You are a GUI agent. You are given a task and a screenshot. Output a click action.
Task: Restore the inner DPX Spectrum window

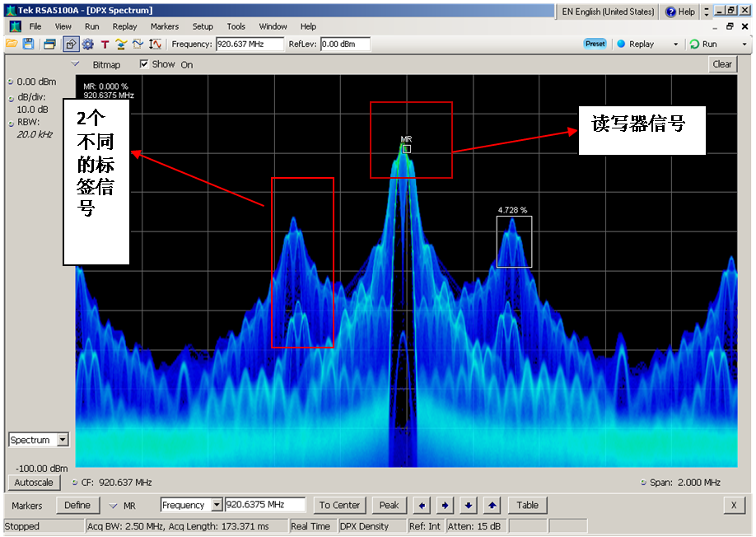tap(730, 26)
